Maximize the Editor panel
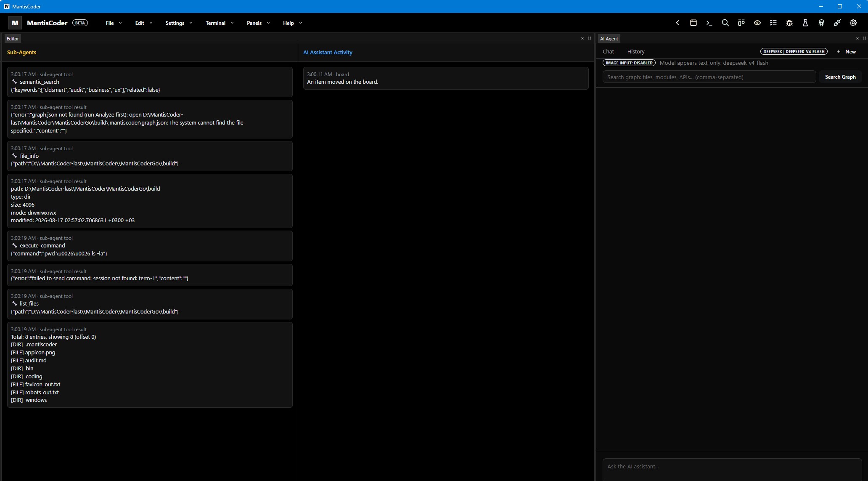This screenshot has height=481, width=868. (590, 38)
